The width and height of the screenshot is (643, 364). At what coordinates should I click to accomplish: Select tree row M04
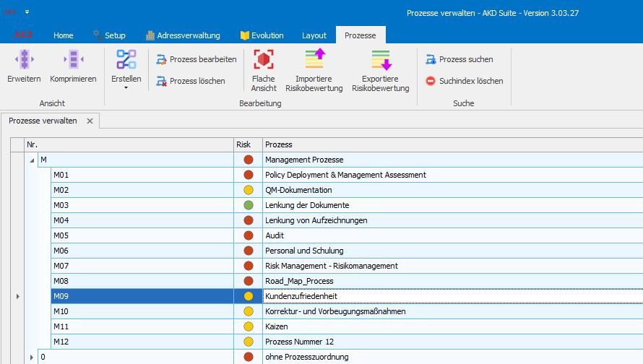tap(142, 220)
